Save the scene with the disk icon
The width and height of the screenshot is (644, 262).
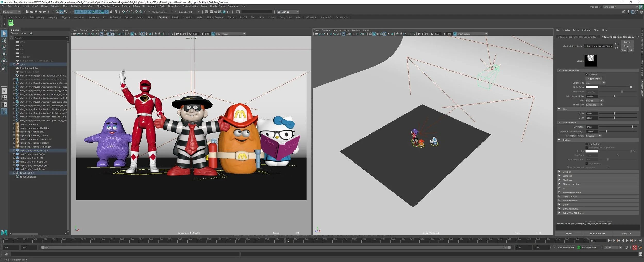(x=36, y=12)
